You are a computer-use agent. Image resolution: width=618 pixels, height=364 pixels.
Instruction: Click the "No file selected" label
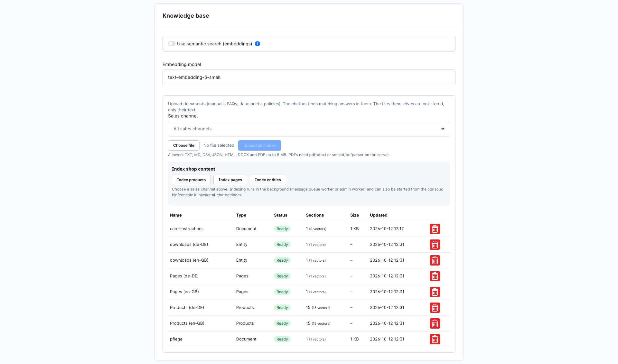point(219,145)
